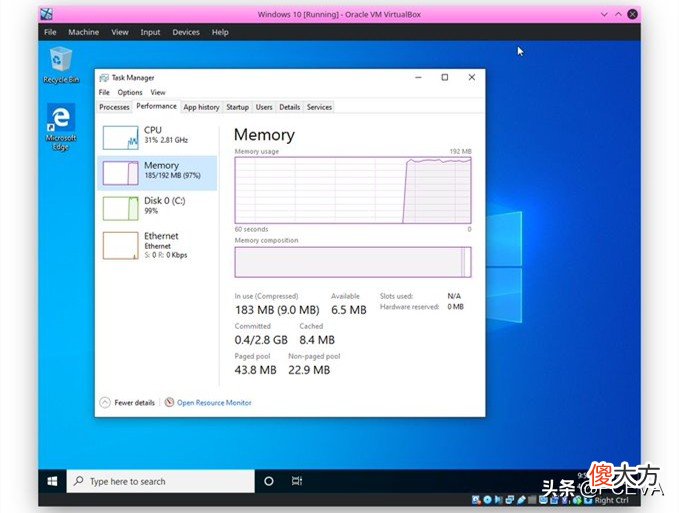Click the Slots used label
The height and width of the screenshot is (513, 679).
click(x=396, y=296)
